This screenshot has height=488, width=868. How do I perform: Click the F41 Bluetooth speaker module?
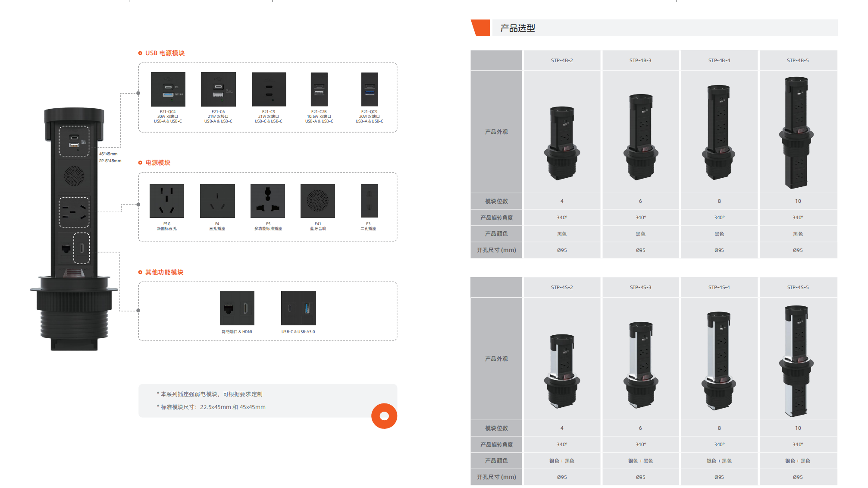318,201
